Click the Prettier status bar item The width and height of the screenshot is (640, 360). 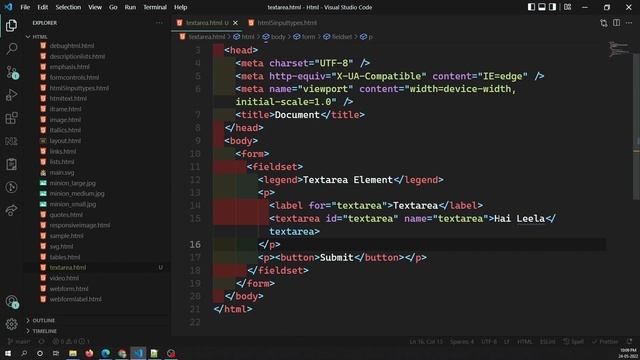(605, 341)
